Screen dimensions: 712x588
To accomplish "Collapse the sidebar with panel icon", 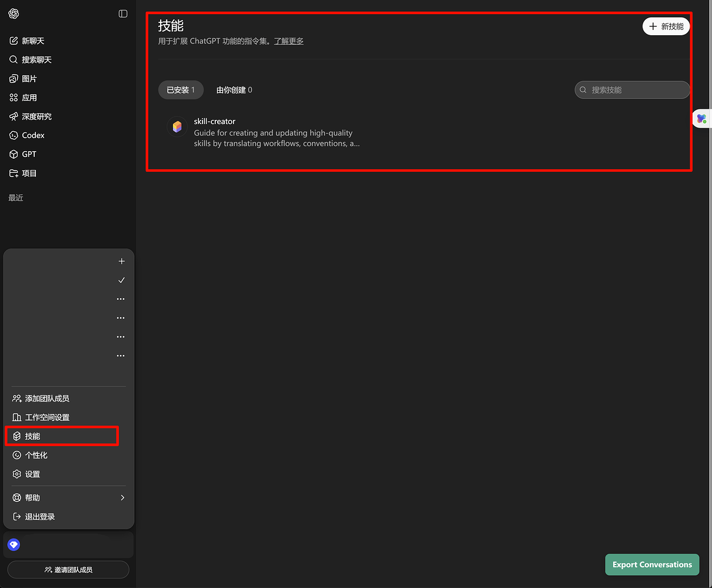I will click(123, 14).
